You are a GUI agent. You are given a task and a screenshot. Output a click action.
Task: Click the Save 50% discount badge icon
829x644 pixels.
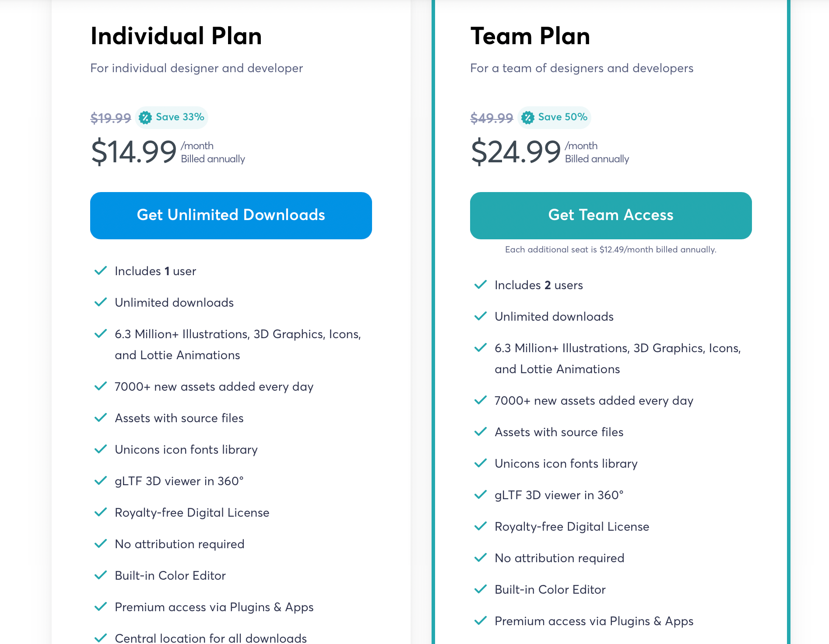(x=528, y=117)
